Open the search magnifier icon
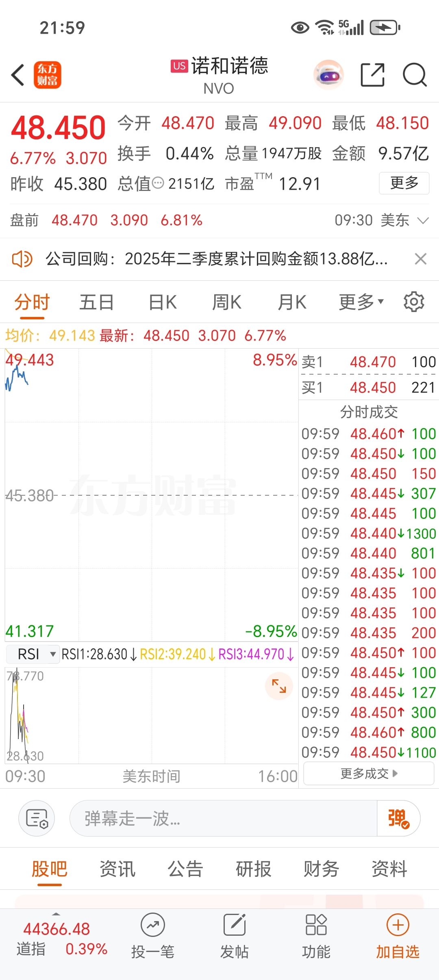Image resolution: width=439 pixels, height=980 pixels. click(415, 75)
